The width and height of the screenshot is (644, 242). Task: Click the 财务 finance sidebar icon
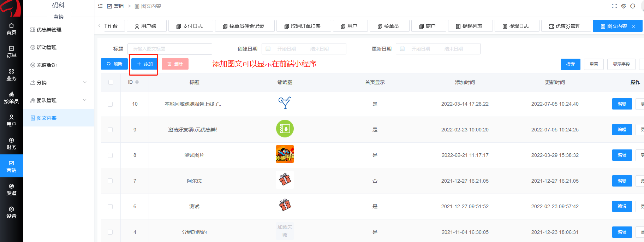click(11, 143)
